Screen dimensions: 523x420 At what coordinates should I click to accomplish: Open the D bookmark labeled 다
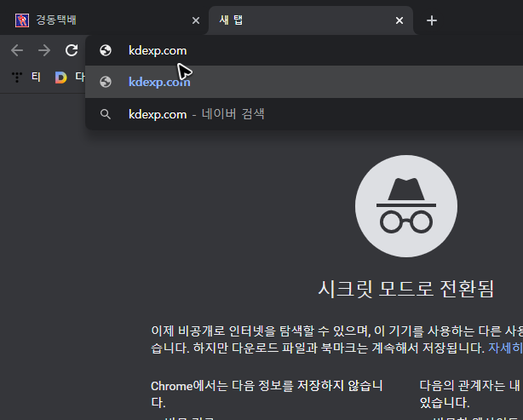(x=70, y=78)
